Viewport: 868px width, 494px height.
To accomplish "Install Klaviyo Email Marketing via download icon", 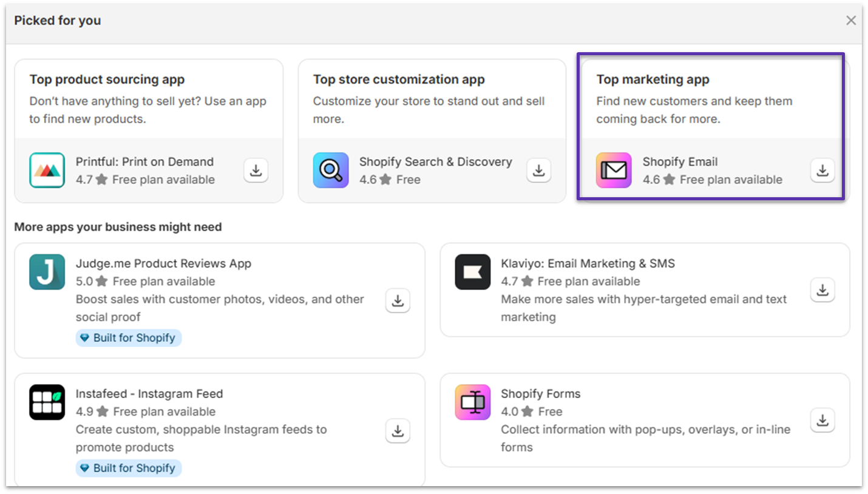I will 822,290.
